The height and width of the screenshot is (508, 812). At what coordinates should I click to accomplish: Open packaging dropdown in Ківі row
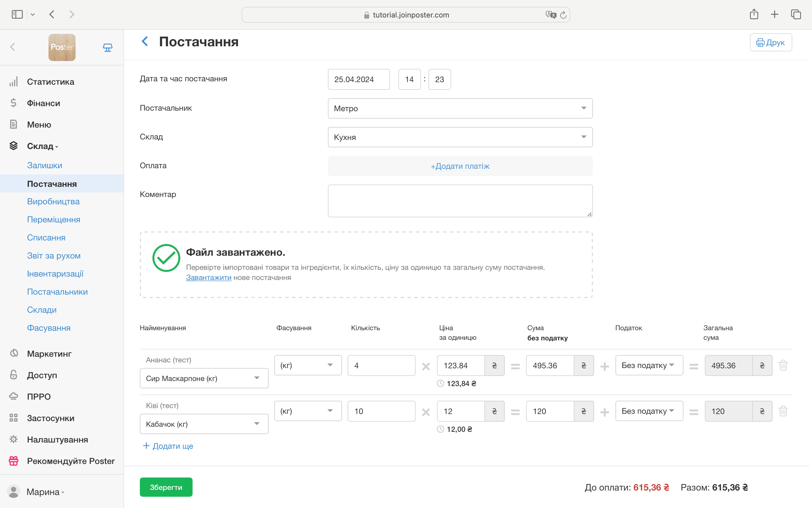click(308, 411)
